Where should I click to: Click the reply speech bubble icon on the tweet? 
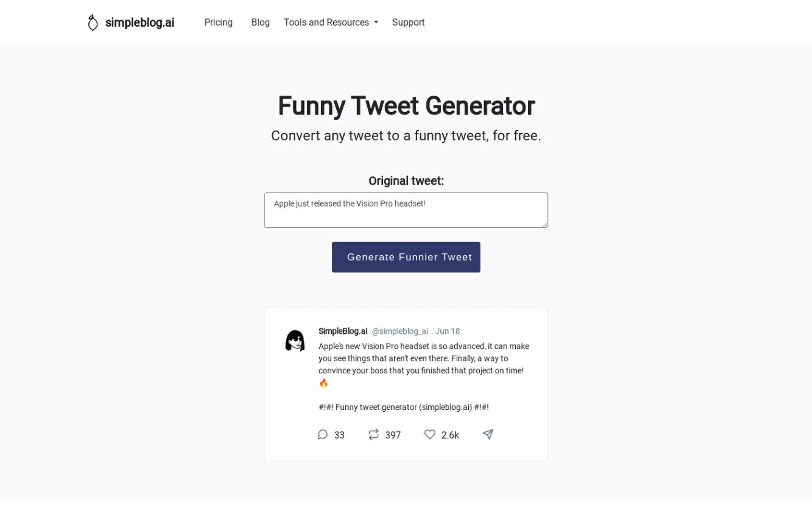(x=323, y=434)
